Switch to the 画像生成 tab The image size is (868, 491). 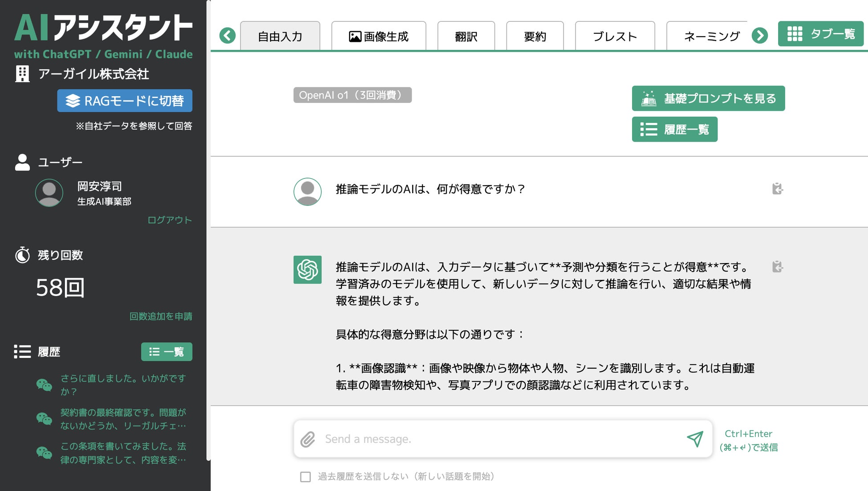tap(379, 37)
